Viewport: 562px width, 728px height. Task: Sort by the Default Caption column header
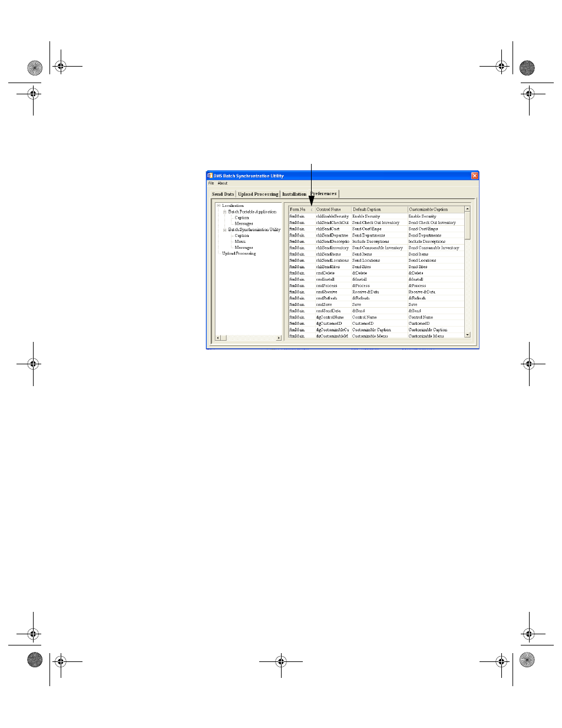click(x=379, y=209)
